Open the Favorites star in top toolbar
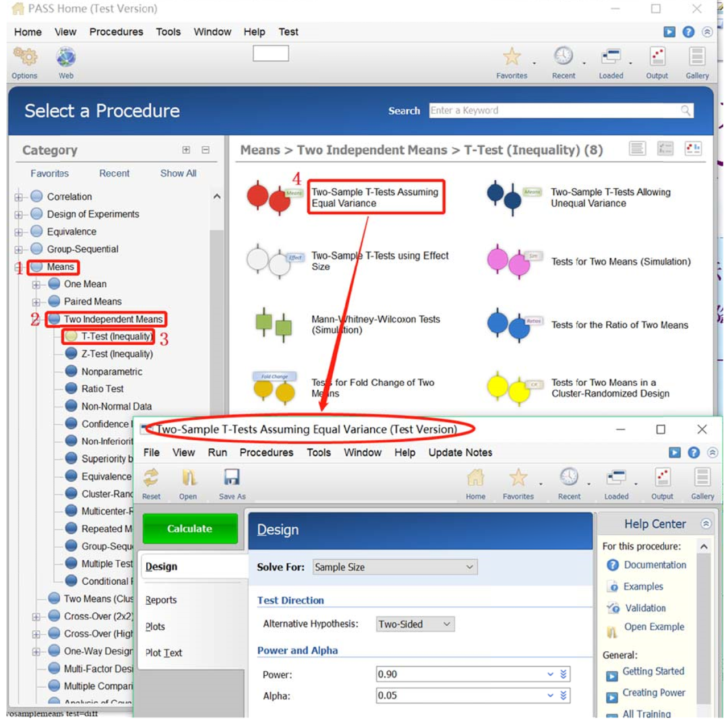 point(511,56)
